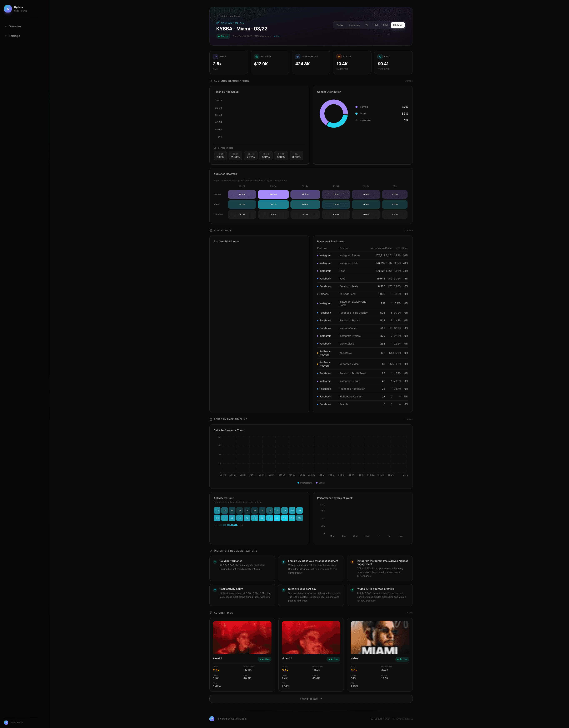Click the Campaign Detail sparkle icon
The height and width of the screenshot is (728, 569).
pos(218,23)
